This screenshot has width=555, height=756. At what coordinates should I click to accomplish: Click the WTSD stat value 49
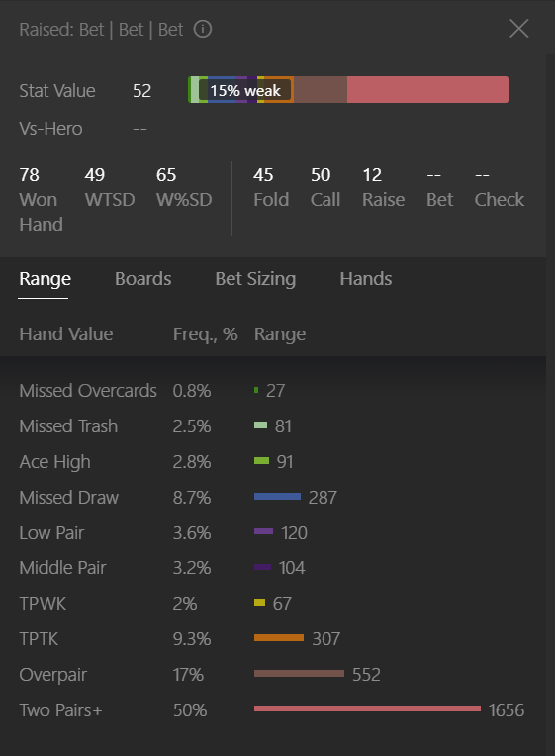tap(95, 175)
